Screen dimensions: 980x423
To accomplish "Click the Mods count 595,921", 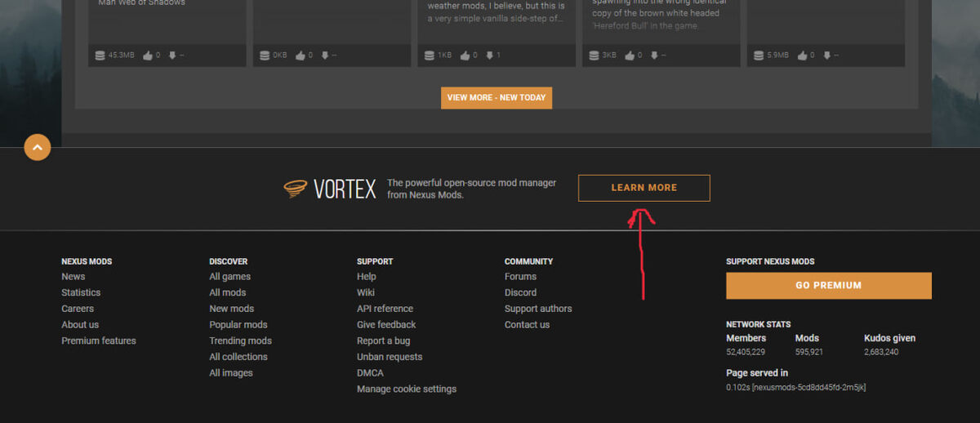I will pos(809,352).
